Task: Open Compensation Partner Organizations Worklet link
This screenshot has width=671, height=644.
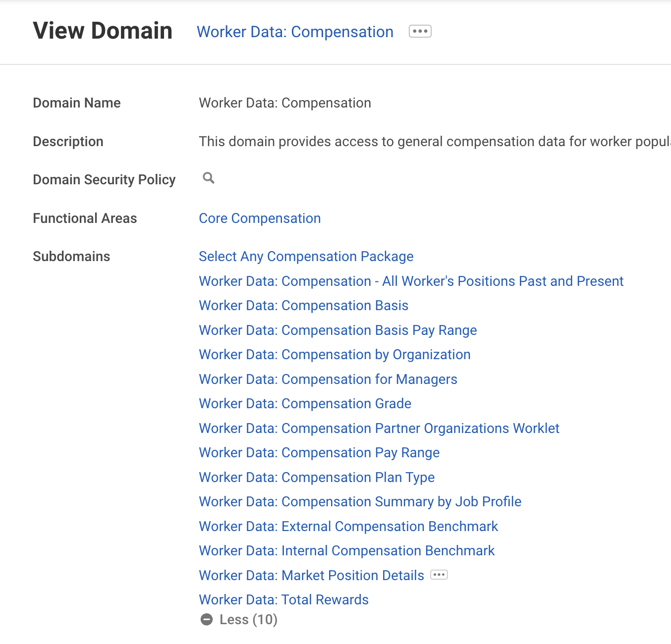Action: pos(379,429)
